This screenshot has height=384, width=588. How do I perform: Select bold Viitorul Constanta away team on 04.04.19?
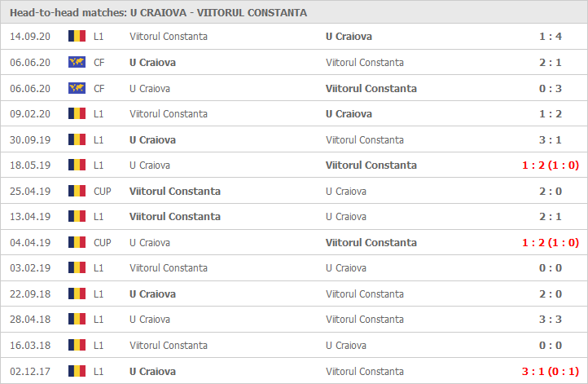click(371, 242)
